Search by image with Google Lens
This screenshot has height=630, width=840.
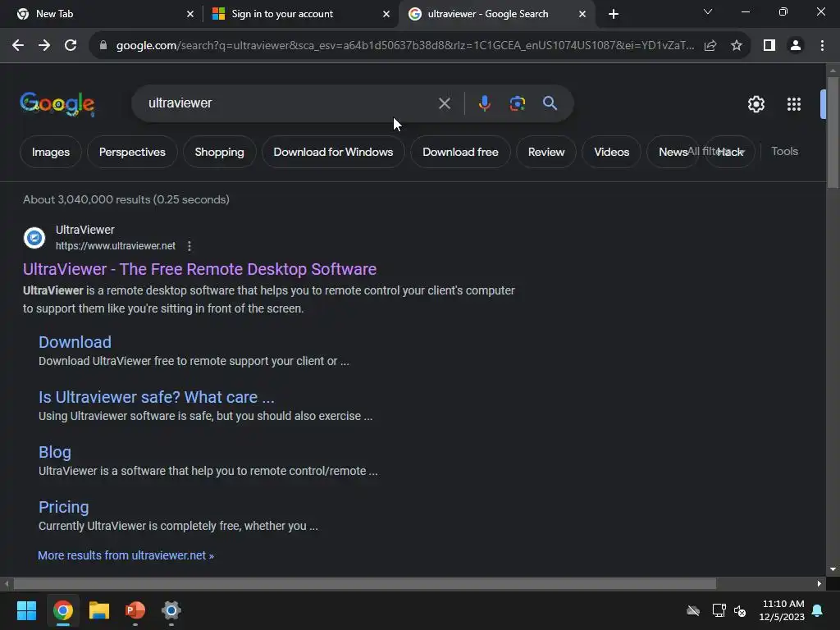(517, 103)
